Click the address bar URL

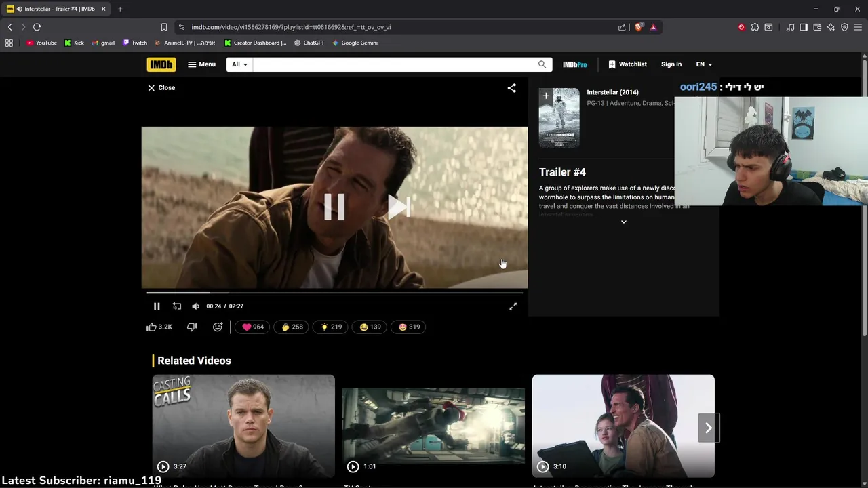click(291, 27)
